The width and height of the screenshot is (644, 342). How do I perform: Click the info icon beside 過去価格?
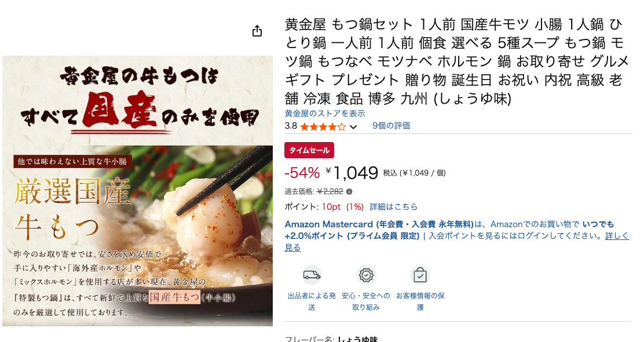[349, 191]
